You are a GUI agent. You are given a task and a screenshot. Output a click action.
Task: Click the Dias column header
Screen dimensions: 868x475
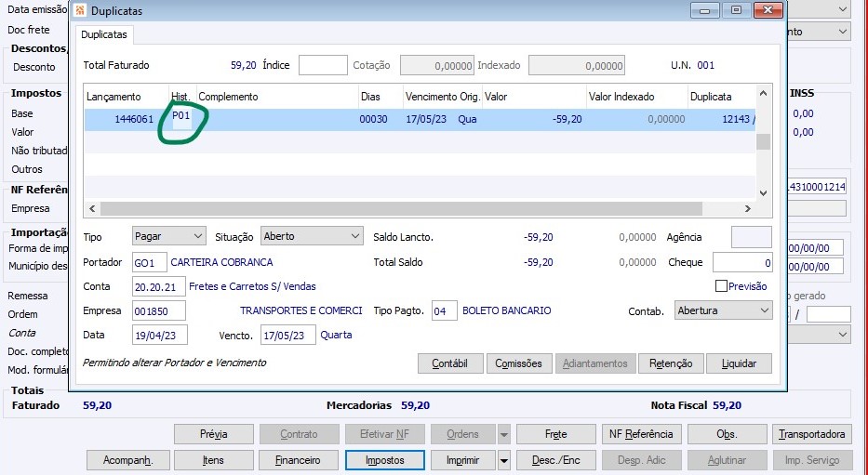pyautogui.click(x=381, y=97)
